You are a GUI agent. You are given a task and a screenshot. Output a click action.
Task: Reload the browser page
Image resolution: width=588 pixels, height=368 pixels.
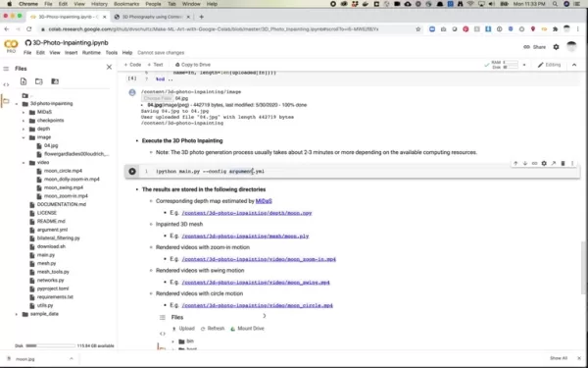tap(28, 28)
